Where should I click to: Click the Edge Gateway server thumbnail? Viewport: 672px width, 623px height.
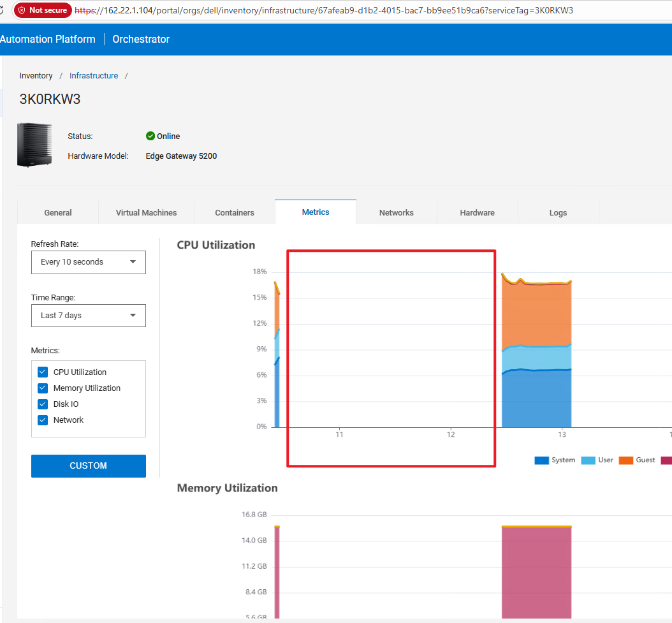[34, 144]
